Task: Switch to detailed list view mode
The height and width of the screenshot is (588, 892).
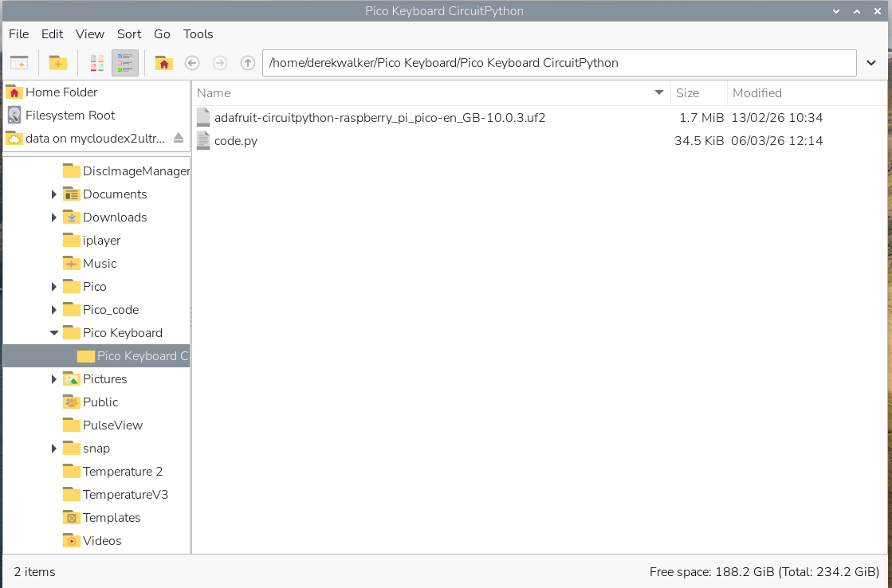Action: coord(124,63)
